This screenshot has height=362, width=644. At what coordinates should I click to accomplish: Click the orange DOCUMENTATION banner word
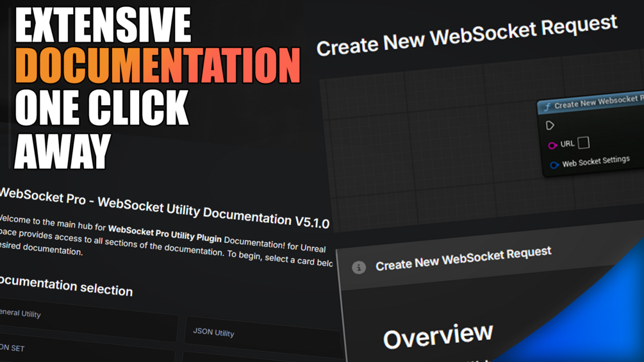tap(158, 65)
